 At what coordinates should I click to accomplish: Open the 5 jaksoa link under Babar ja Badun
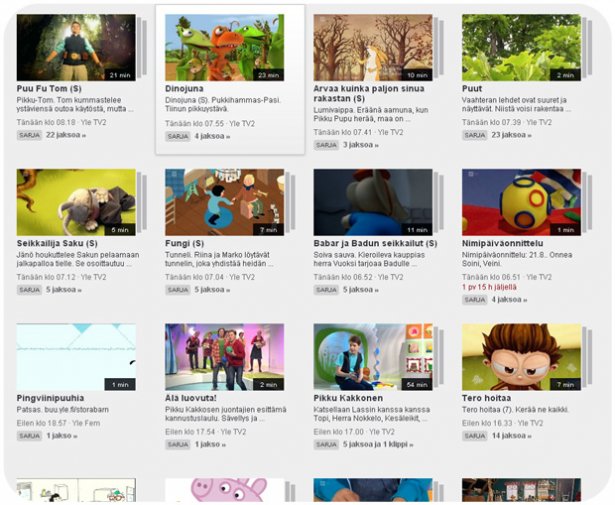tap(361, 290)
